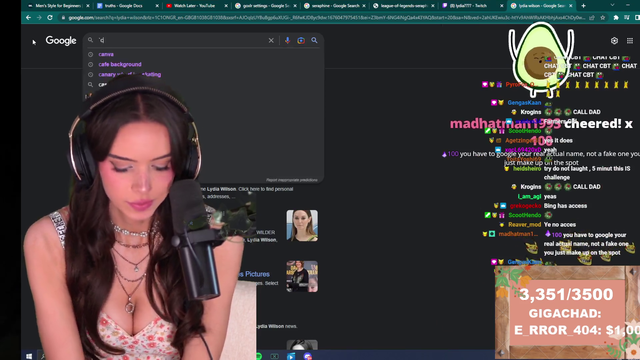Clear the Google search box text

[271, 40]
